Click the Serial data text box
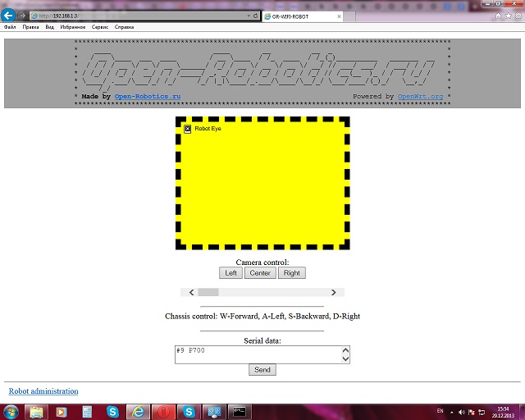Screen dimensions: 525x420 coord(258,354)
